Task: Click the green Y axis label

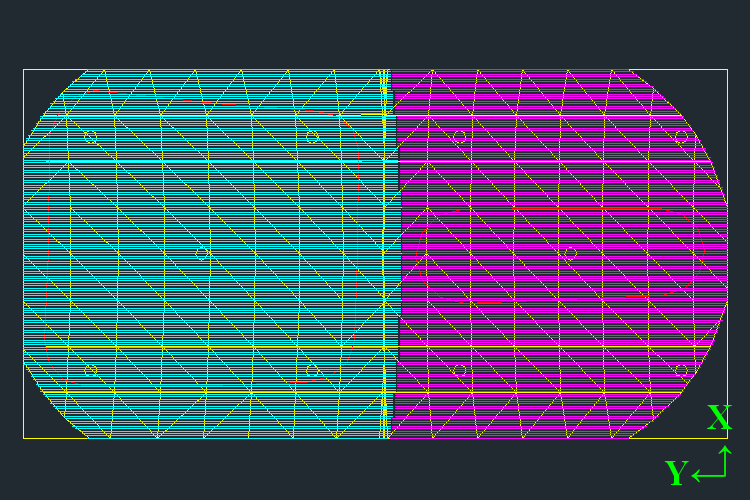Action: 676,472
